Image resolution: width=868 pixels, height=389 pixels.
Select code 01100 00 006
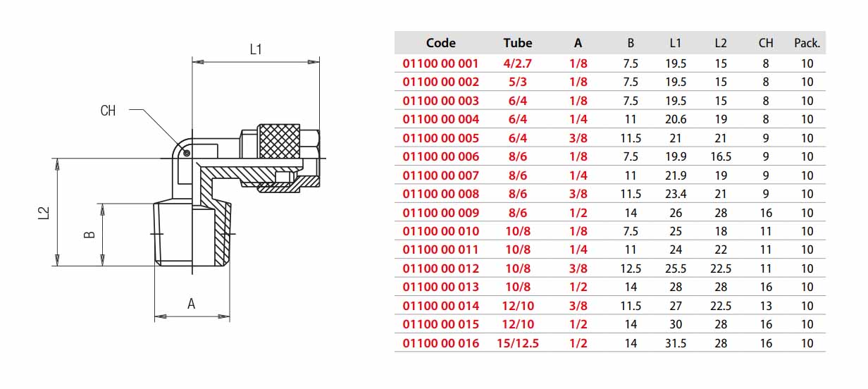pos(440,156)
